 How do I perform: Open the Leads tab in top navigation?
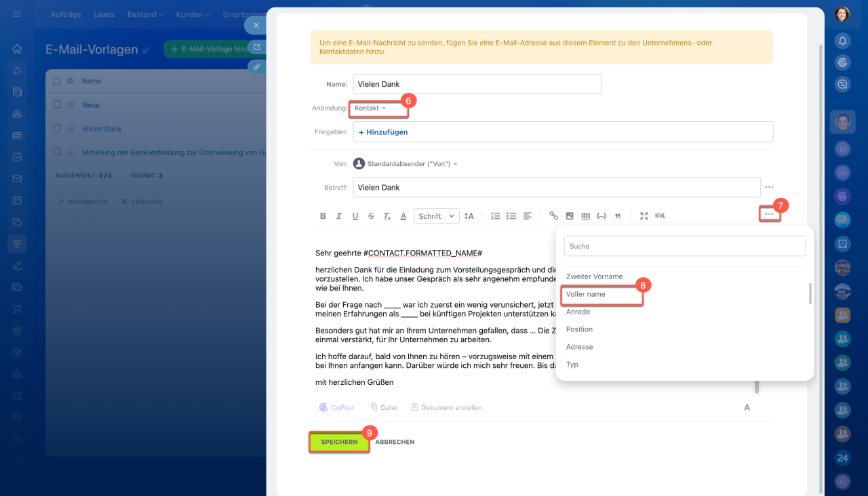[x=104, y=14]
